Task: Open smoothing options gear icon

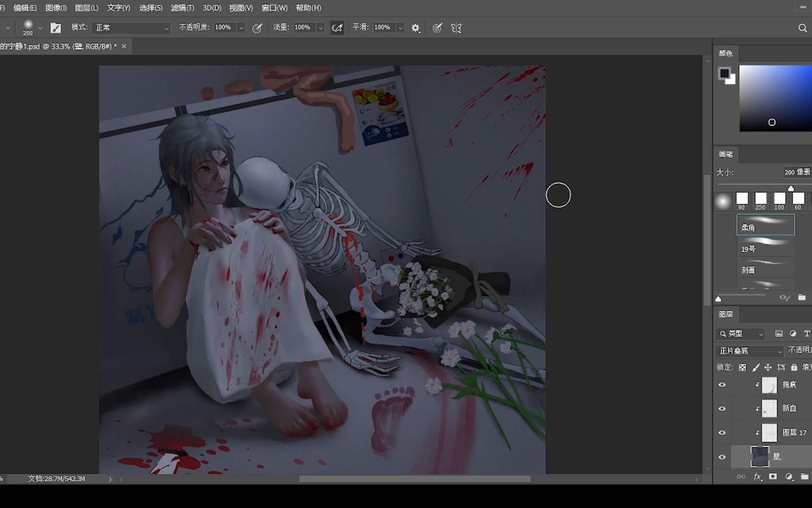Action: (415, 28)
